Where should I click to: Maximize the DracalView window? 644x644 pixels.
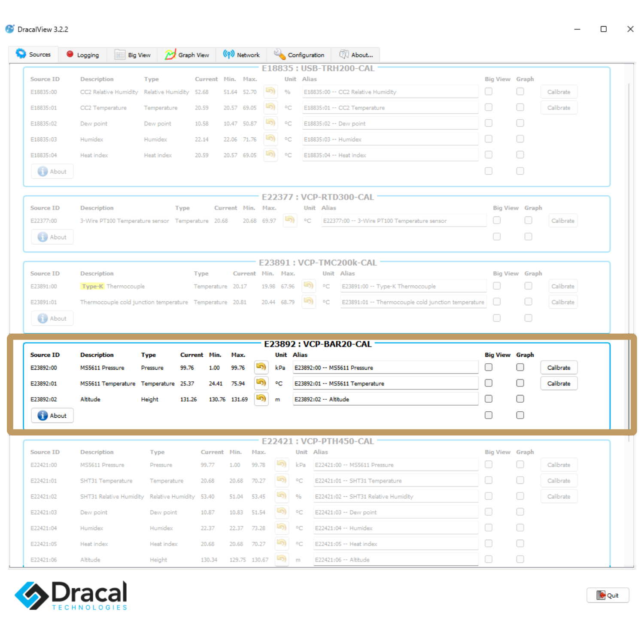[603, 29]
